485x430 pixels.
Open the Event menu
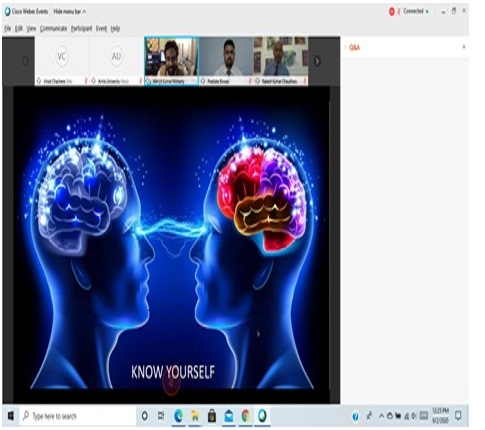101,29
